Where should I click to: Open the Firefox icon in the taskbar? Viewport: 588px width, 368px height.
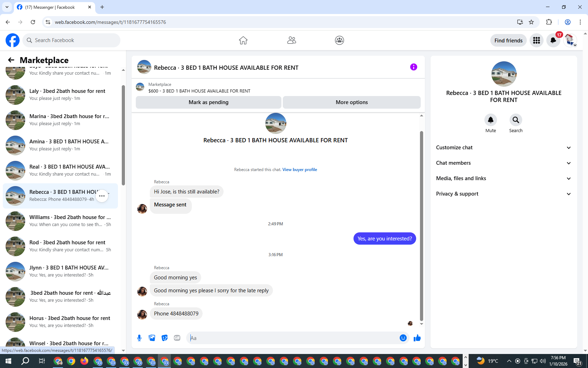point(84,361)
